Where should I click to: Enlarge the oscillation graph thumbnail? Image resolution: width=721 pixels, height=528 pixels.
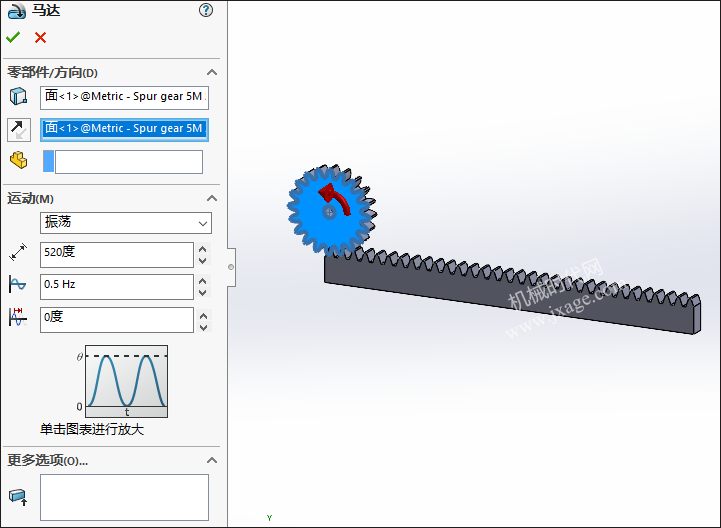click(126, 381)
